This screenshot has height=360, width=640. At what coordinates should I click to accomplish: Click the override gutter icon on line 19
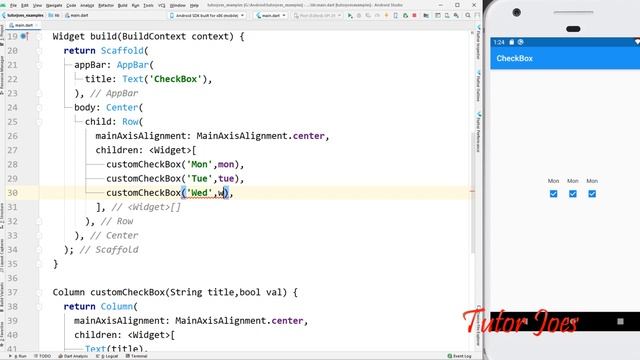(x=24, y=36)
